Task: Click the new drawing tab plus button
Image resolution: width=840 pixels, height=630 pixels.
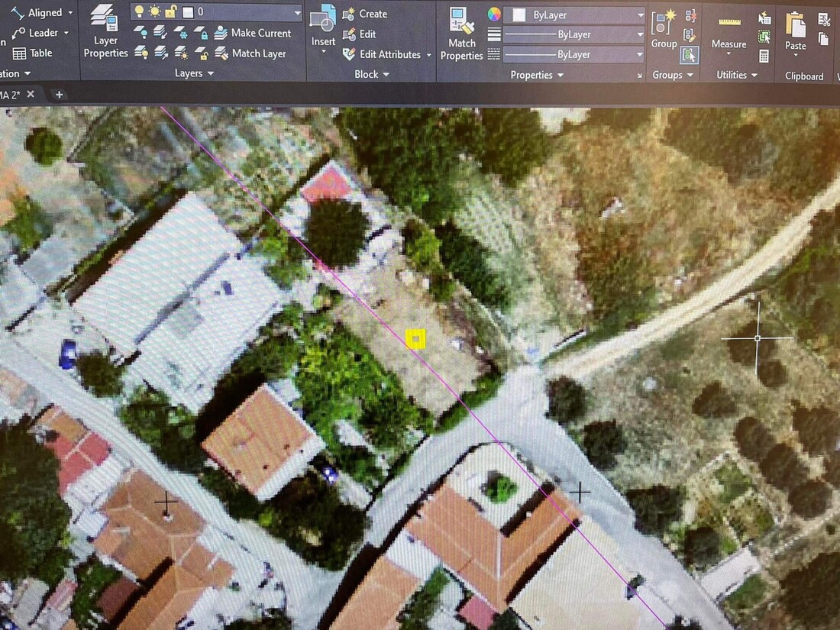Action: pyautogui.click(x=59, y=95)
